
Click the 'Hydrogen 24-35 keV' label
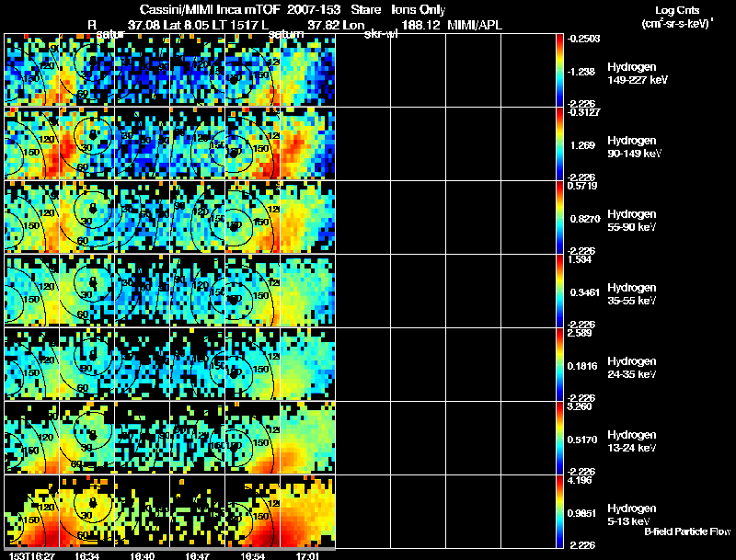click(632, 368)
